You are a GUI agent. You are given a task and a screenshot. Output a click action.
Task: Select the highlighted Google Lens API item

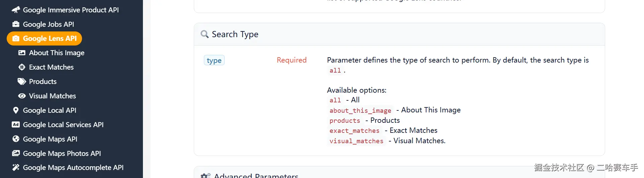point(44,38)
